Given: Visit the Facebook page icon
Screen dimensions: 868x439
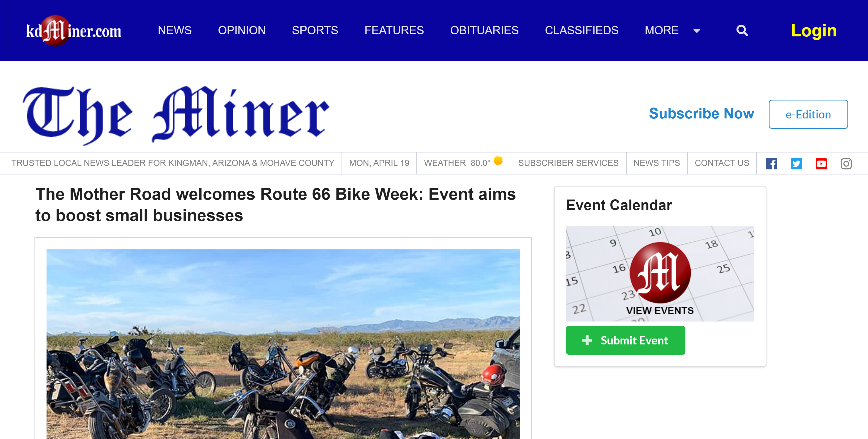Looking at the screenshot, I should coord(771,164).
